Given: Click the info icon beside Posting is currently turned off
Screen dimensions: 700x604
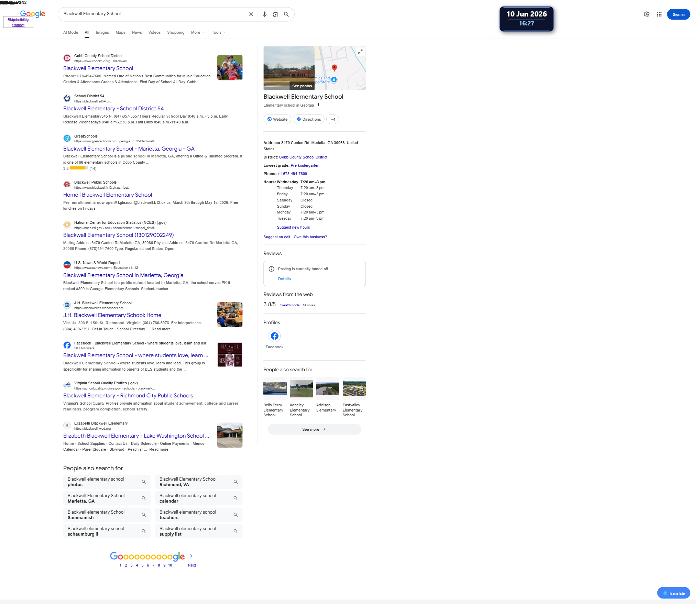Looking at the screenshot, I should coord(271,269).
